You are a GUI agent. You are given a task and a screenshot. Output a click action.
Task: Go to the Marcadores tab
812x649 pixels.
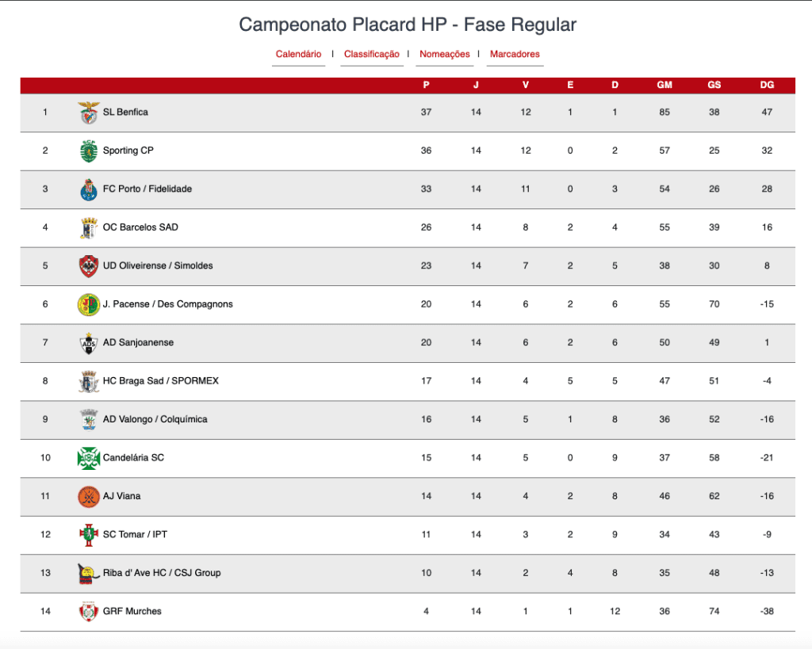[x=515, y=54]
